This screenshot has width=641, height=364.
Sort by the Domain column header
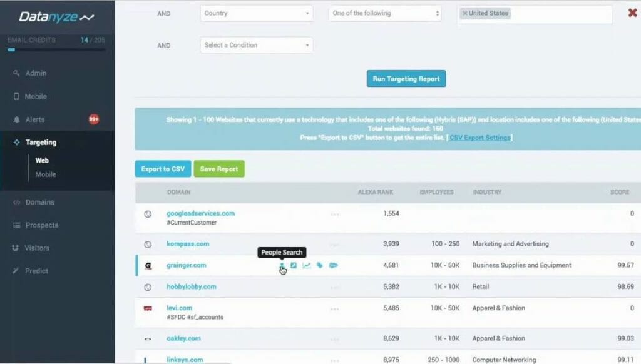(x=178, y=192)
